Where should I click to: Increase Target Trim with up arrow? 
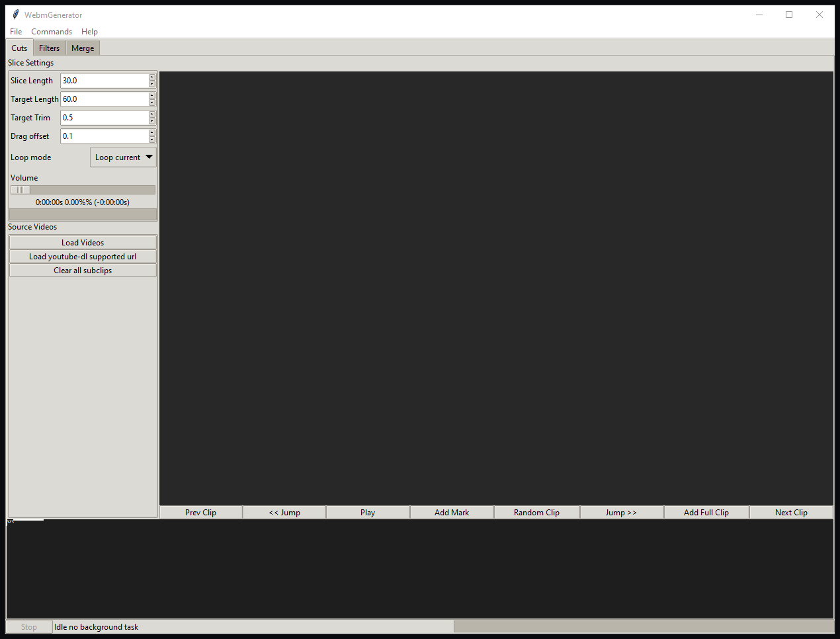click(x=152, y=114)
